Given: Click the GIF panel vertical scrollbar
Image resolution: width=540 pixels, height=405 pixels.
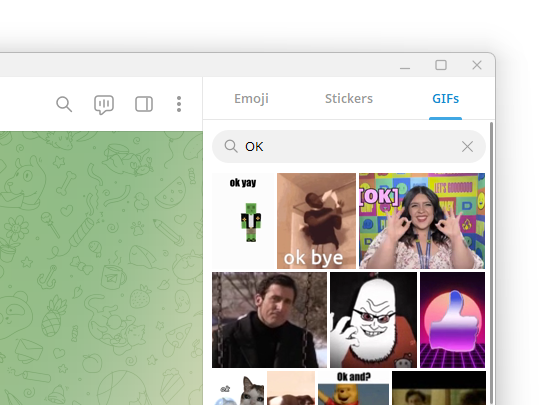Looking at the screenshot, I should (x=492, y=263).
